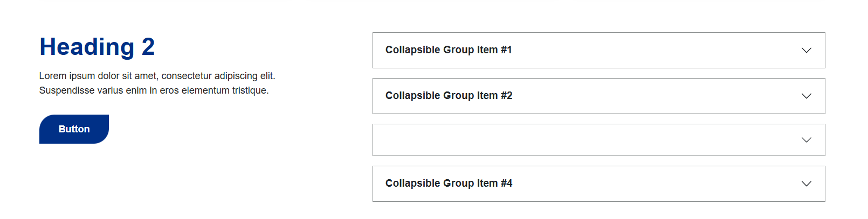Click the chevron on the untitled third accordion item
Viewport: 868px width, 219px height.
(806, 140)
